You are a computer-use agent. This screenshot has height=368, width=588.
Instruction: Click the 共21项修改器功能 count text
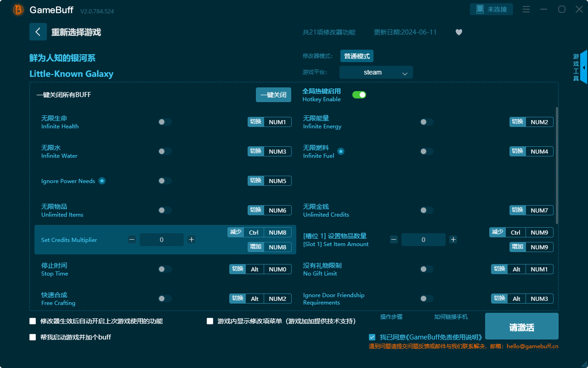coord(329,32)
